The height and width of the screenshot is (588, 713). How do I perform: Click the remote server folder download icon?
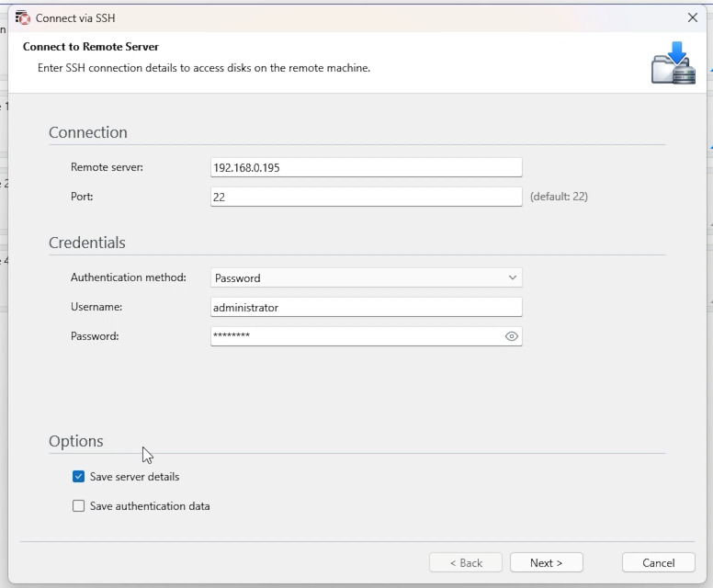pos(673,62)
